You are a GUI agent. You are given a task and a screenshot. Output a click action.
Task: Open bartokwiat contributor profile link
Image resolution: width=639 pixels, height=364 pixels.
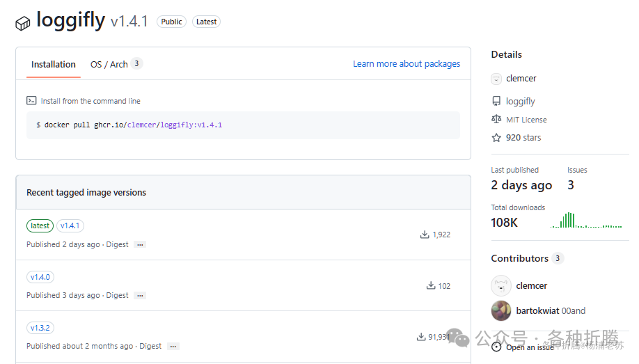point(537,310)
